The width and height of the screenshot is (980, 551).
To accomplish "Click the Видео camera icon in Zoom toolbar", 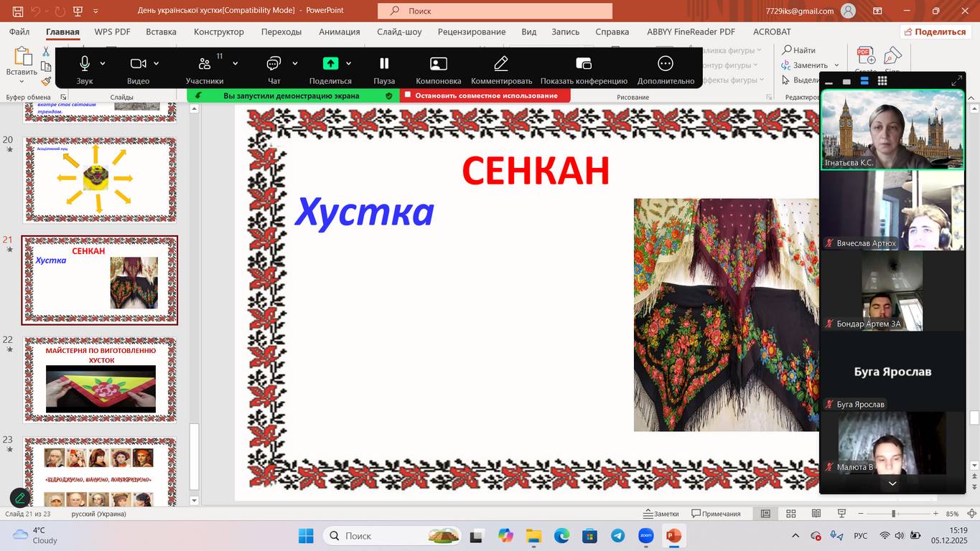I will point(138,63).
